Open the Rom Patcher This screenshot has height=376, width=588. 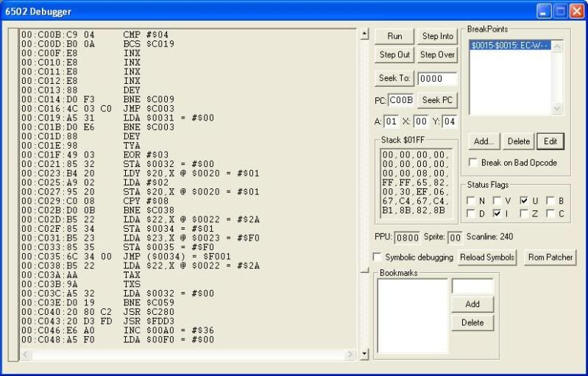550,258
